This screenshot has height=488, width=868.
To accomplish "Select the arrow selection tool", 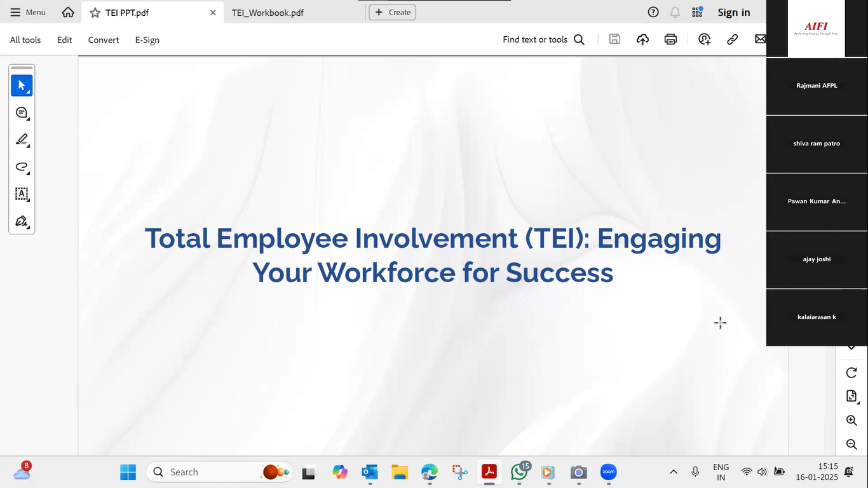I will click(22, 85).
